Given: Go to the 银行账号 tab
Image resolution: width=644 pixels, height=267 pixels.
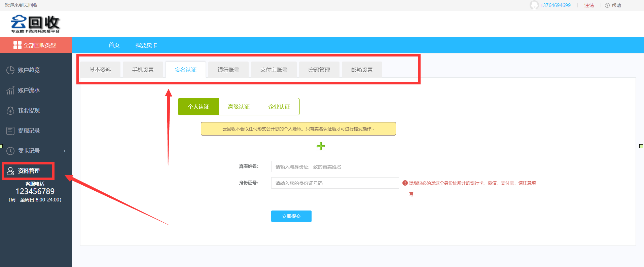Looking at the screenshot, I should pos(228,70).
